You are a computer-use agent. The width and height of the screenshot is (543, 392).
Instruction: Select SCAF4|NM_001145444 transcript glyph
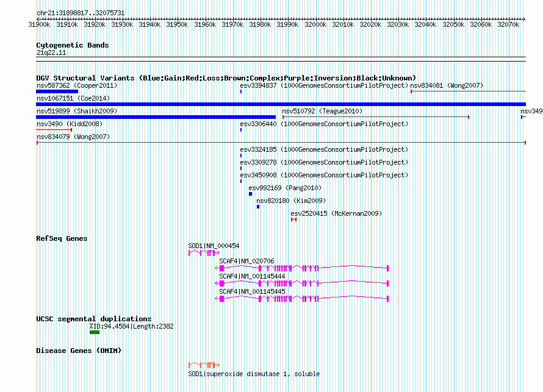[x=302, y=283]
